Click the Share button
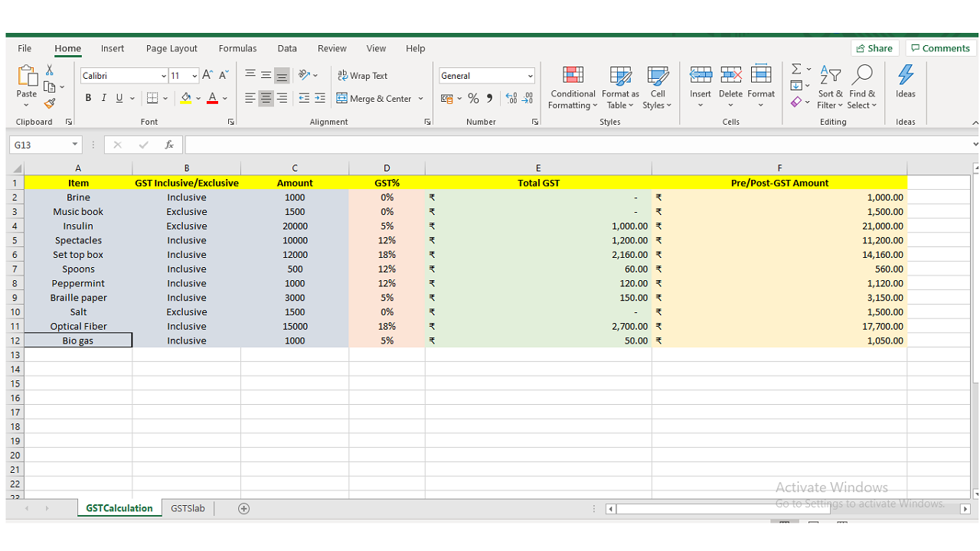The width and height of the screenshot is (980, 551). (874, 48)
